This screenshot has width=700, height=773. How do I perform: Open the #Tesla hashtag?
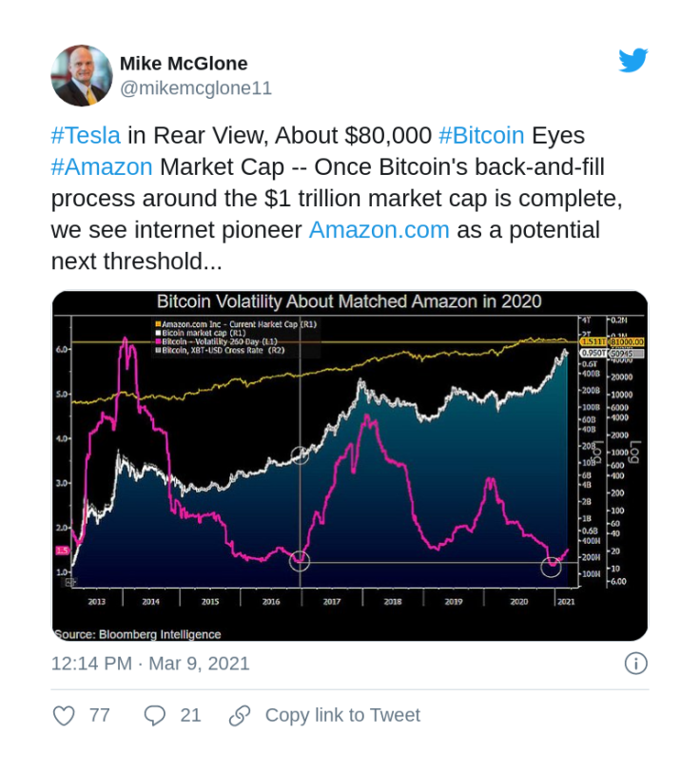click(86, 135)
